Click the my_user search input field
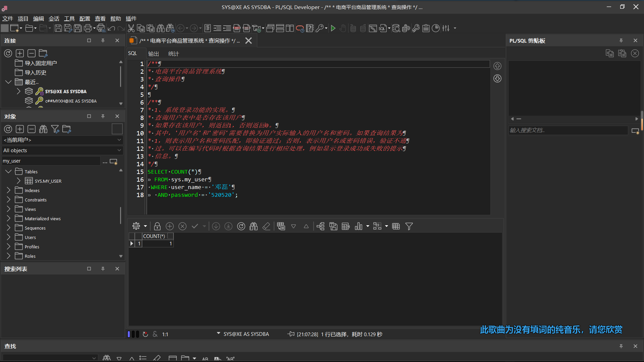 50,161
